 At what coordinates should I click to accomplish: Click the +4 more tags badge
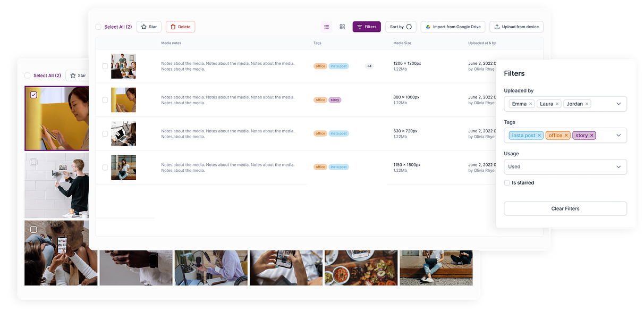[x=369, y=66]
